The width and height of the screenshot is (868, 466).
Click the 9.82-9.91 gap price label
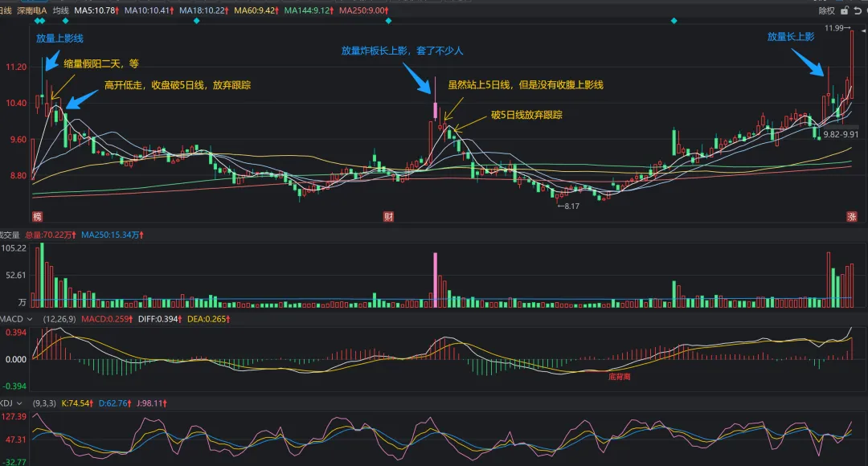[841, 134]
